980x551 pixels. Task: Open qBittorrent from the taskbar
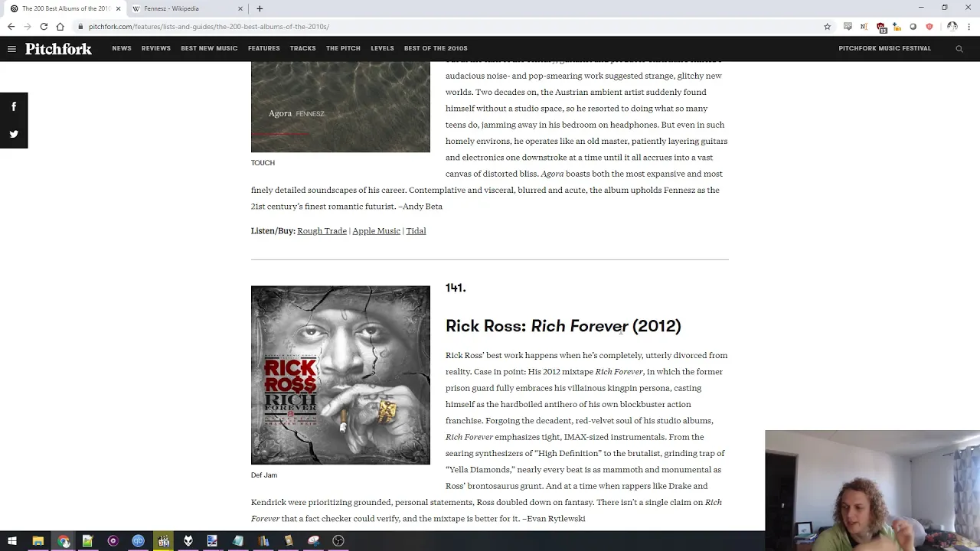pyautogui.click(x=138, y=541)
